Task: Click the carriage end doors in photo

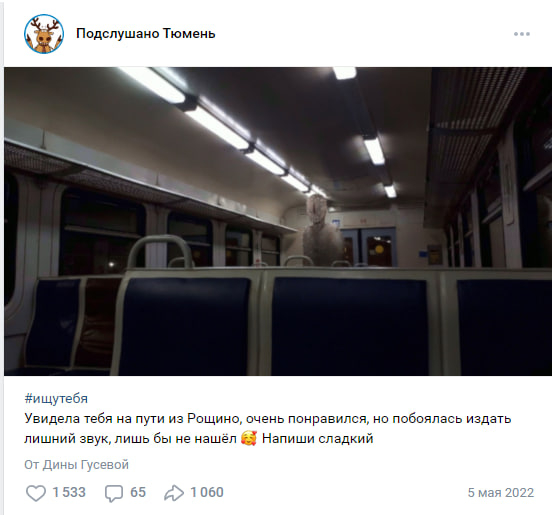Action: (x=369, y=247)
